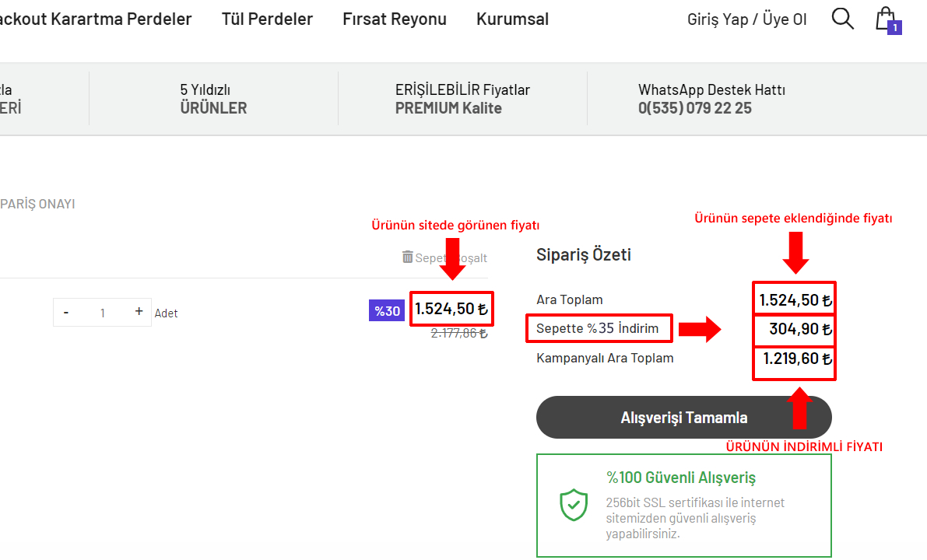Click the %30 discount badge

(x=387, y=311)
